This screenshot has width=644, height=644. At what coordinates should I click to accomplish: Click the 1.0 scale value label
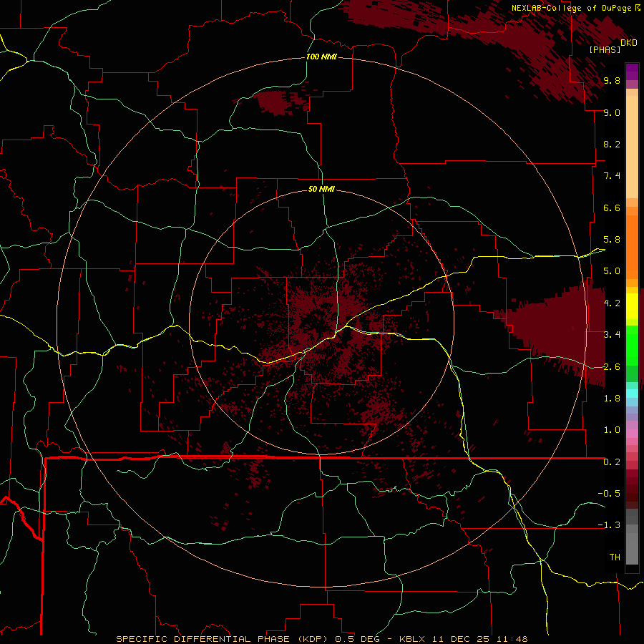612,430
